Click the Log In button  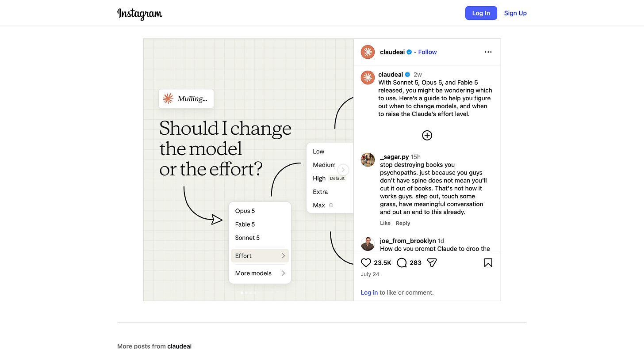click(x=481, y=13)
